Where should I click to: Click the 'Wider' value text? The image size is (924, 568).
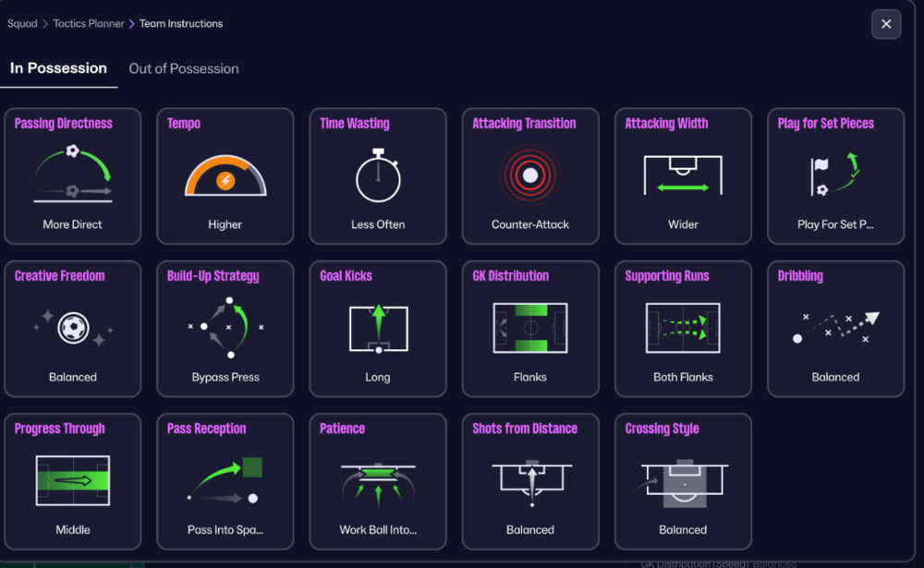(683, 224)
